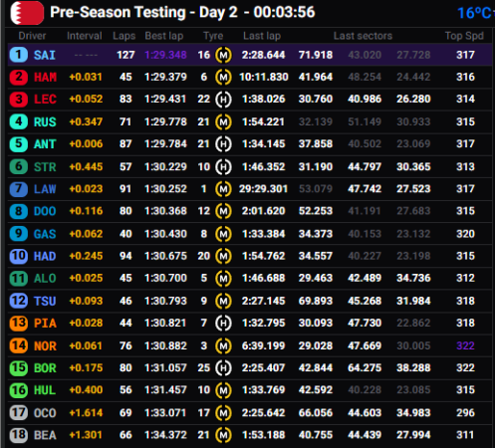
Task: Click the Top Spd column header
Action: 464,36
